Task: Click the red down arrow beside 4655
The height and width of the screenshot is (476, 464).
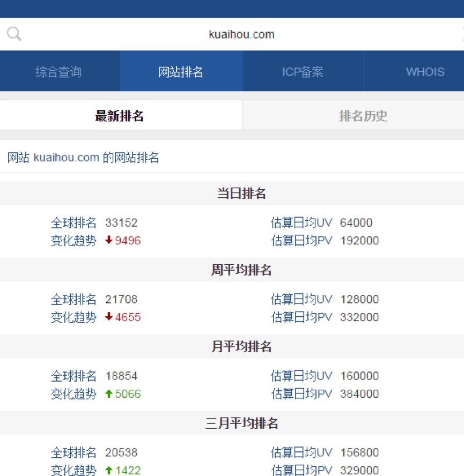Action: coord(109,317)
